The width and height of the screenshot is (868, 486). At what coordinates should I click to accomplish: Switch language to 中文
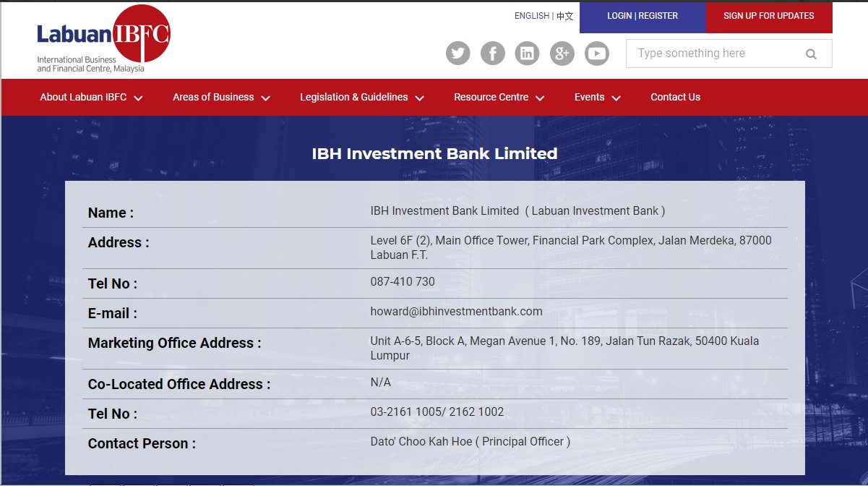point(562,15)
